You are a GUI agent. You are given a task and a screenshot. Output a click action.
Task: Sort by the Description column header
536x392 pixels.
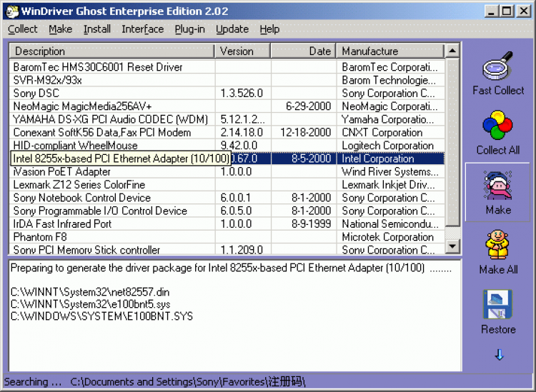point(111,51)
